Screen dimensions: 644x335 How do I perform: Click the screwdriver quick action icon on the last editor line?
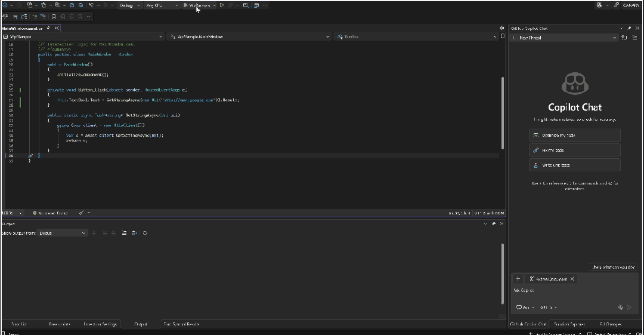(30, 156)
